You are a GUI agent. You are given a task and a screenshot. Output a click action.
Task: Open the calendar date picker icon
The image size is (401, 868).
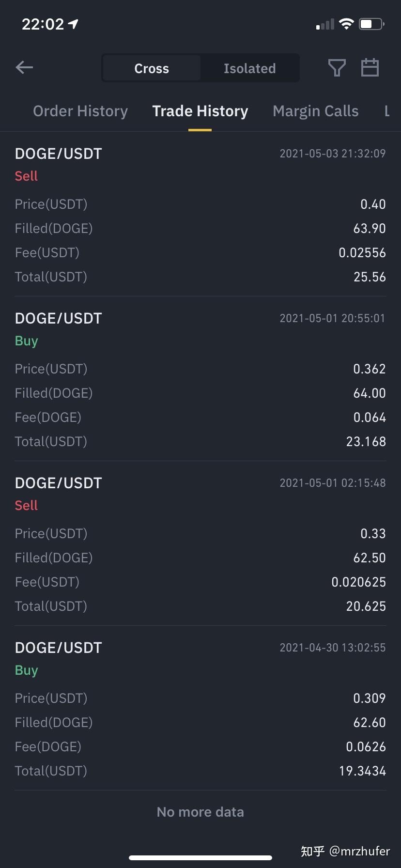(x=370, y=68)
